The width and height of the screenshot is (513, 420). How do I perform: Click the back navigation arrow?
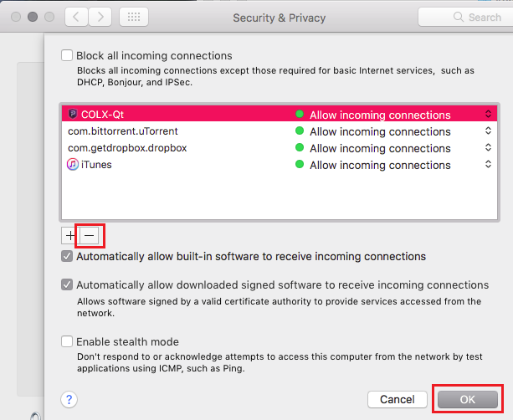[78, 17]
